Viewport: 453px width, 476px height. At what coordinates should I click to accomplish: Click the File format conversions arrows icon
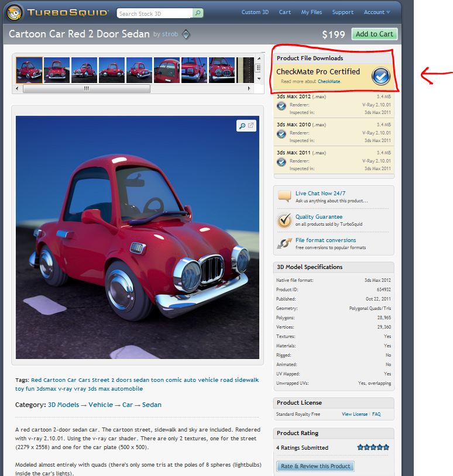click(284, 243)
